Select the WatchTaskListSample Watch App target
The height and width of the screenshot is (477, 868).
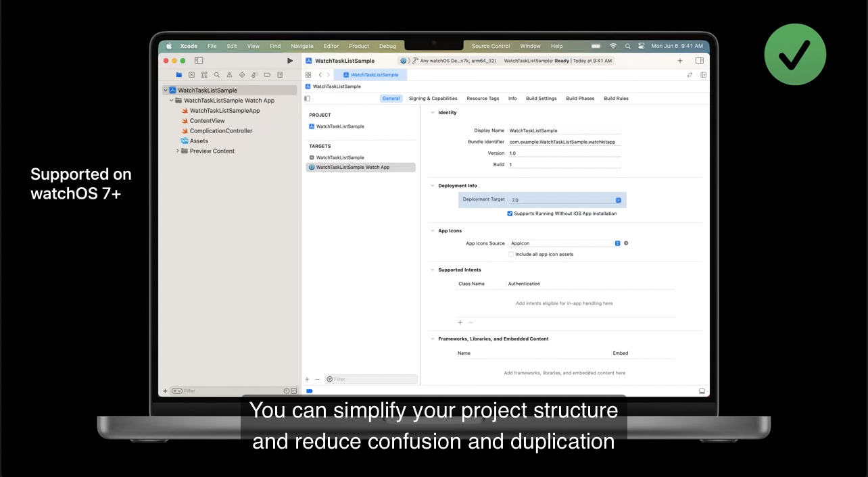(361, 168)
